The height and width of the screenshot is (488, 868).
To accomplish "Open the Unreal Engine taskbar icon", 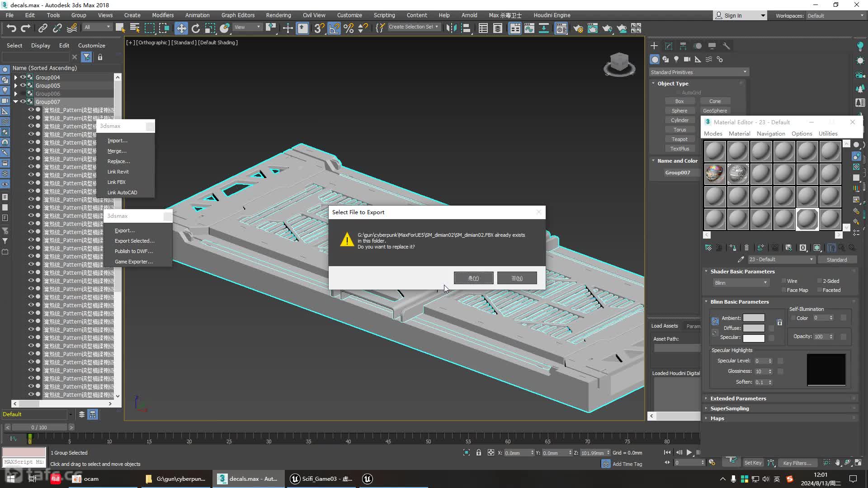I will 368,479.
